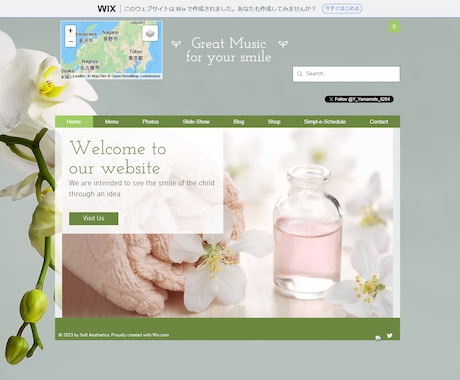Zoom out of the map with the minus button
Image resolution: width=460 pixels, height=380 pixels.
tap(70, 42)
